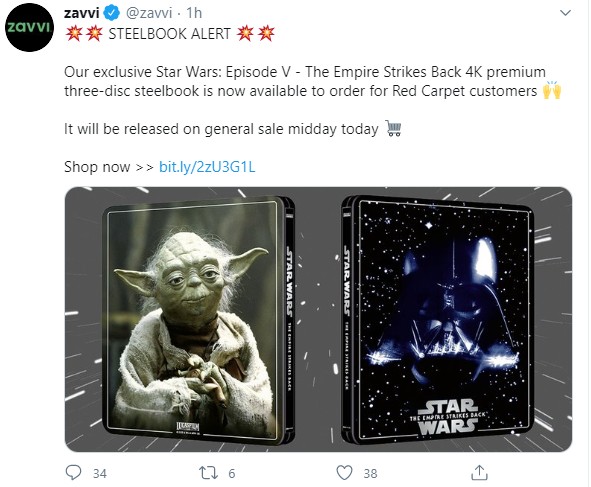Click the raised hands emoji

pyautogui.click(x=552, y=90)
